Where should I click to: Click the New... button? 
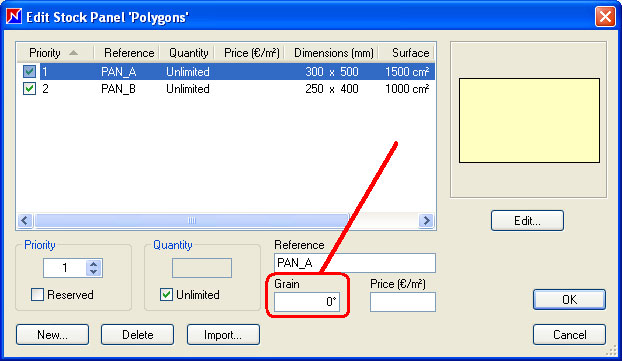(x=52, y=335)
